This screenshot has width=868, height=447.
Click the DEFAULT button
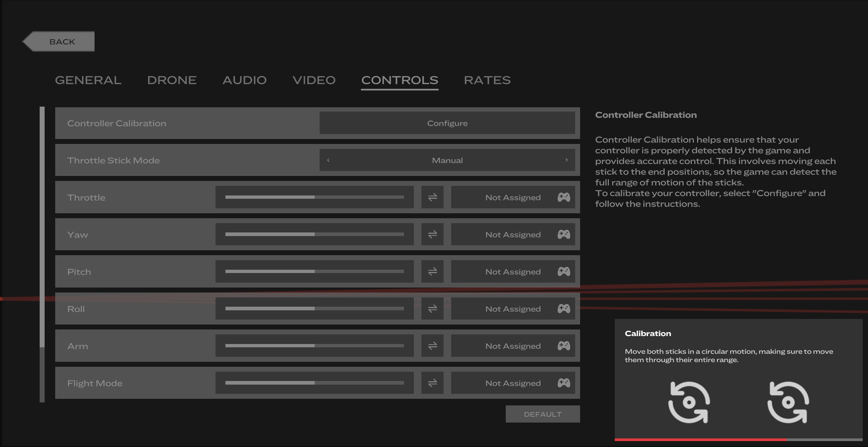(x=542, y=414)
